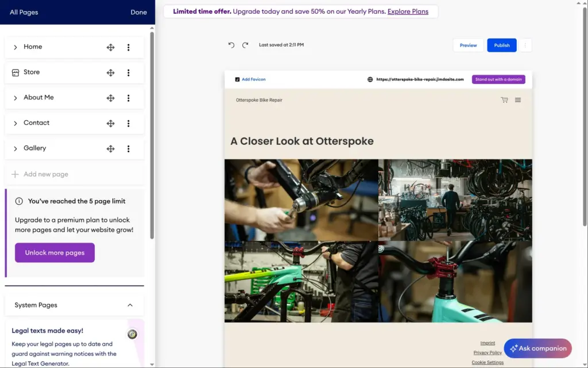Image resolution: width=588 pixels, height=368 pixels.
Task: Open the three-dot menu for Home page
Action: tap(128, 47)
